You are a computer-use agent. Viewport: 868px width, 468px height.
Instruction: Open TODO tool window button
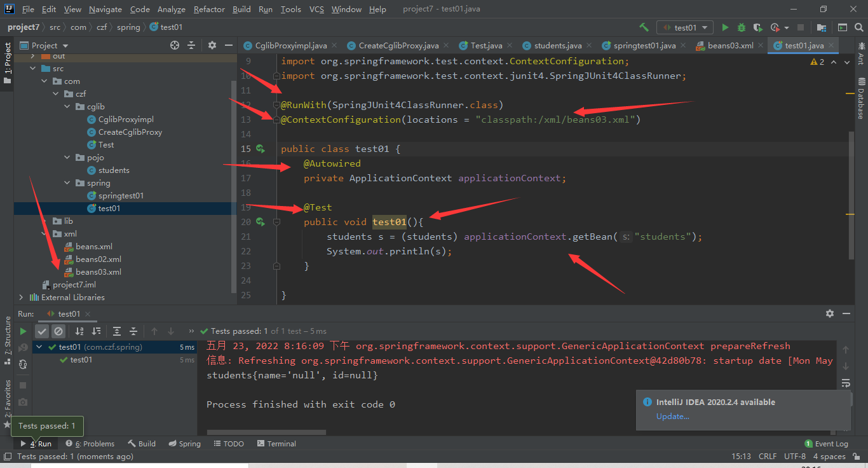coord(229,443)
